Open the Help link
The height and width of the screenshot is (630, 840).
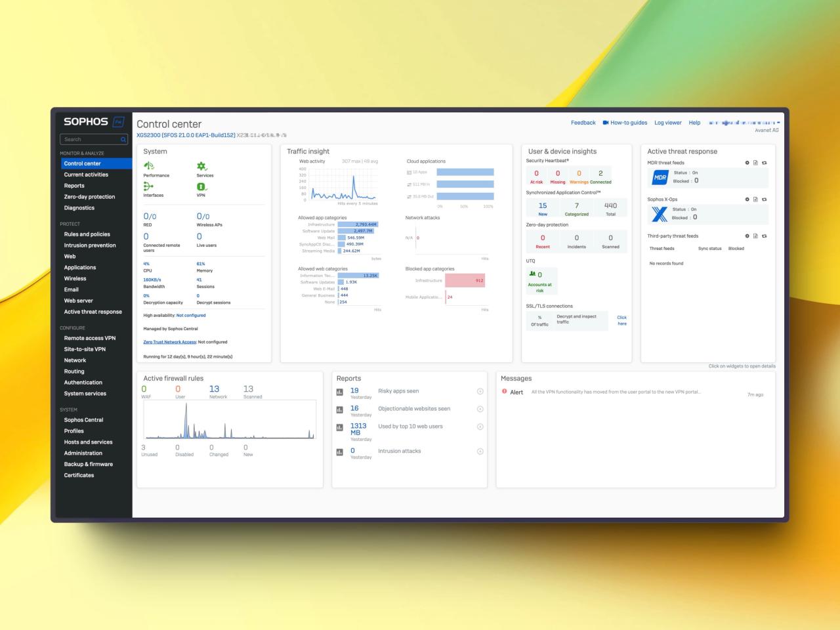coord(694,123)
